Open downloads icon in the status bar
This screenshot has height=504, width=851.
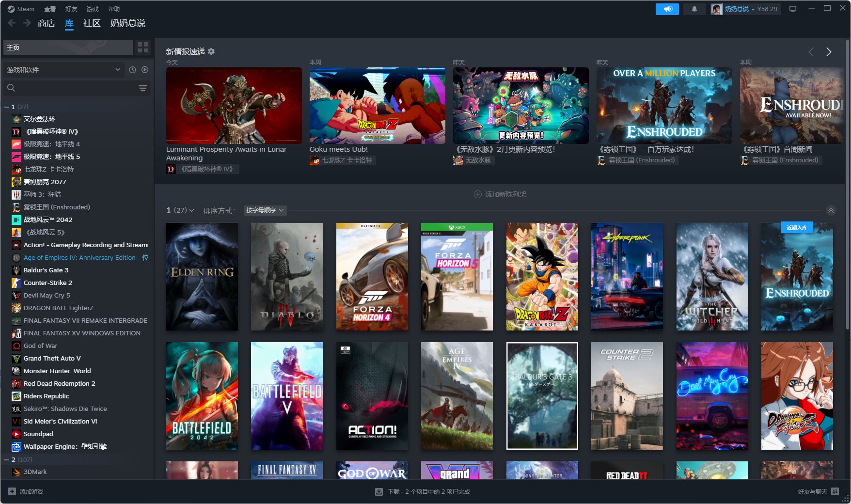(x=379, y=491)
